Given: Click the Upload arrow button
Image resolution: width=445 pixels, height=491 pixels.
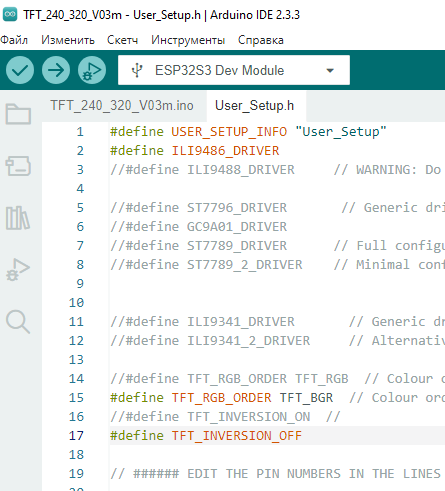Looking at the screenshot, I should point(56,70).
